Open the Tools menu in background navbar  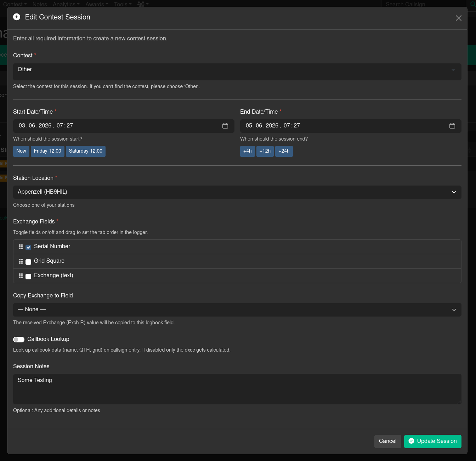click(x=123, y=4)
